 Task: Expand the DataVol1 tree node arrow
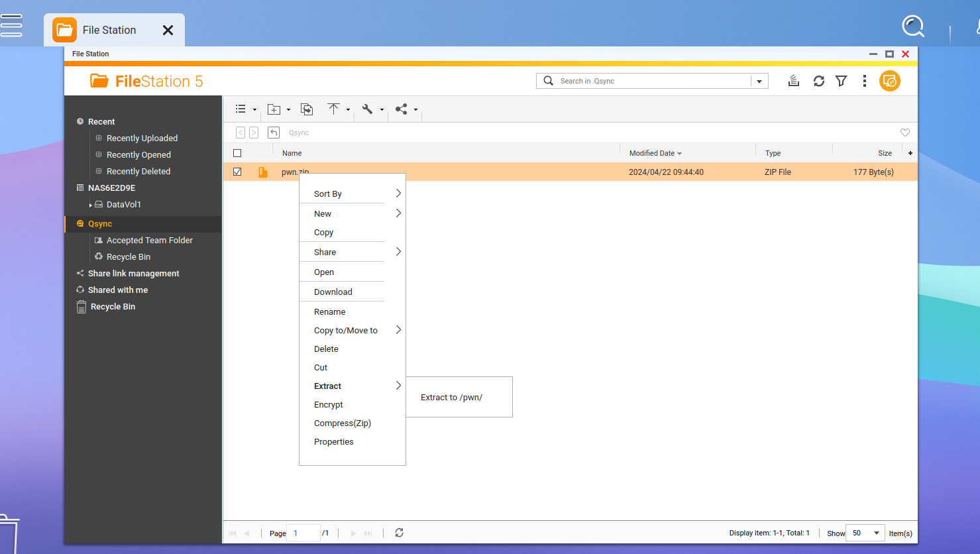tap(91, 205)
